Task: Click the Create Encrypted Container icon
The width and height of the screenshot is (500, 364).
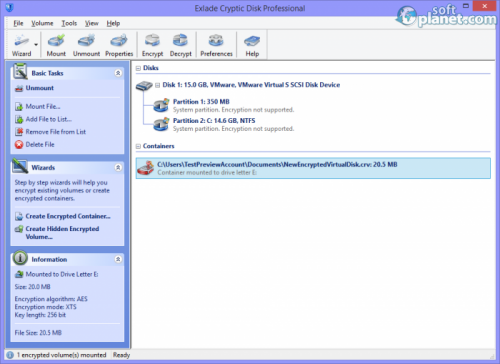Action: tap(19, 216)
